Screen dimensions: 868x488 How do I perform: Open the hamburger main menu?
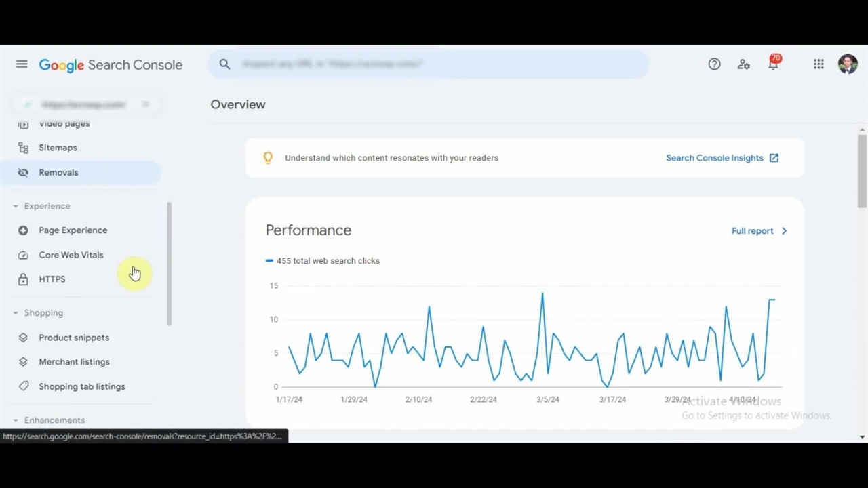22,64
